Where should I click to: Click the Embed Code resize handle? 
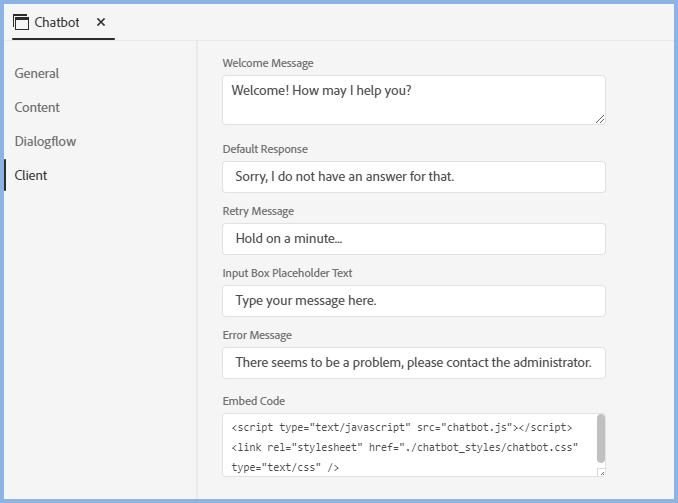pyautogui.click(x=601, y=471)
